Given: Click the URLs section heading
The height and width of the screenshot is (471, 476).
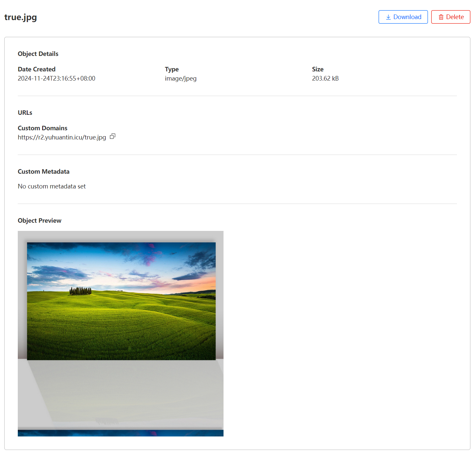Looking at the screenshot, I should coord(25,112).
